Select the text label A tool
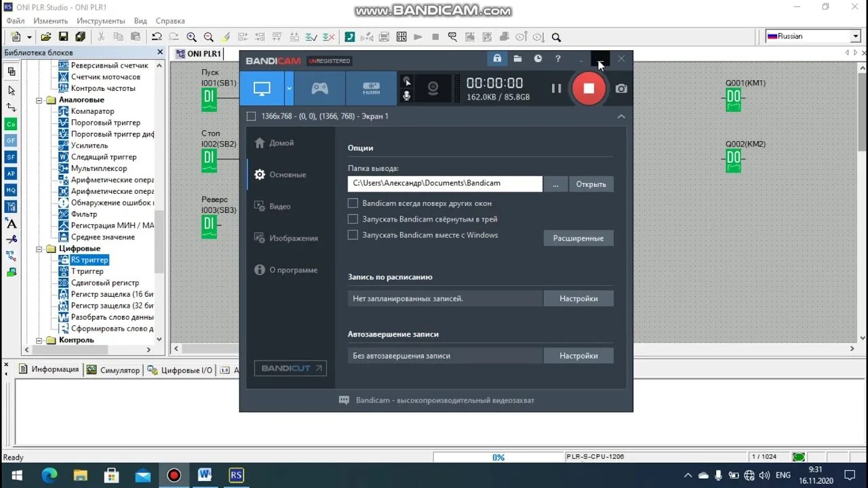Viewport: 868px width, 488px height. (11, 223)
